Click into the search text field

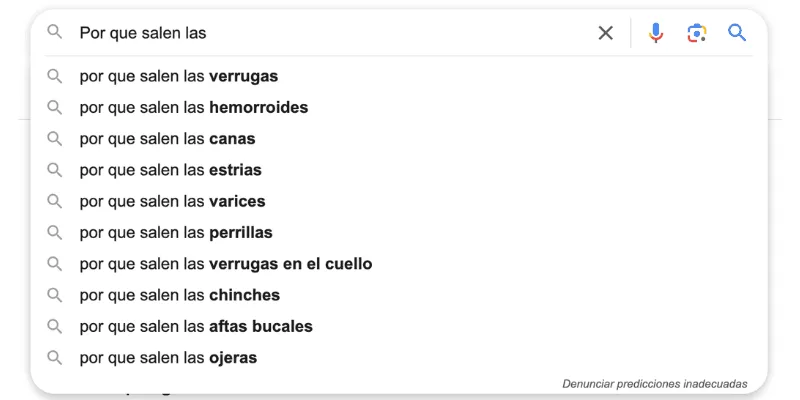(330, 33)
